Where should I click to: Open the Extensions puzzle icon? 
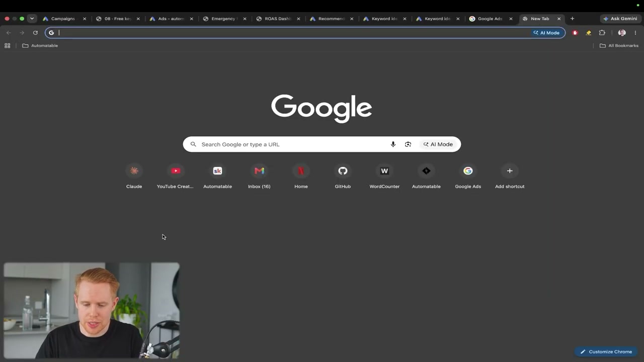602,33
